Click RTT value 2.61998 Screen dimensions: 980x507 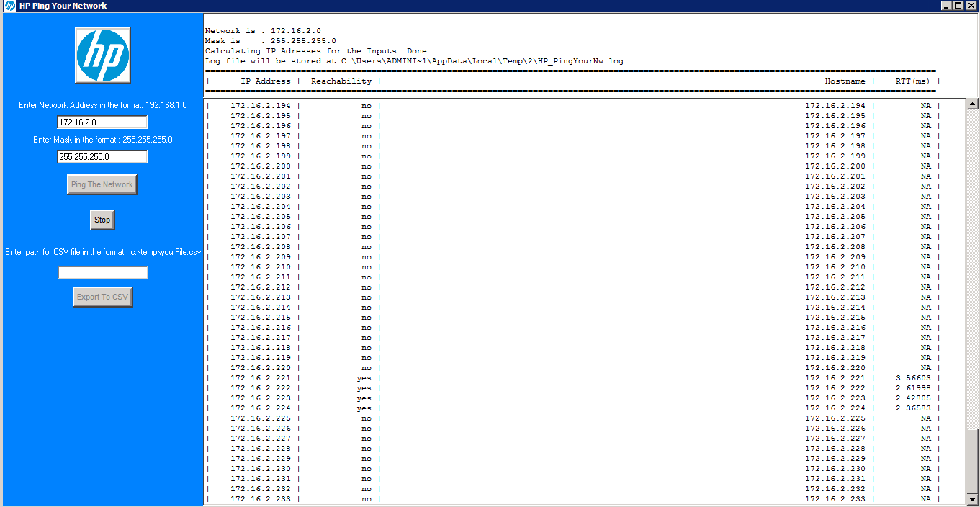pyautogui.click(x=913, y=388)
